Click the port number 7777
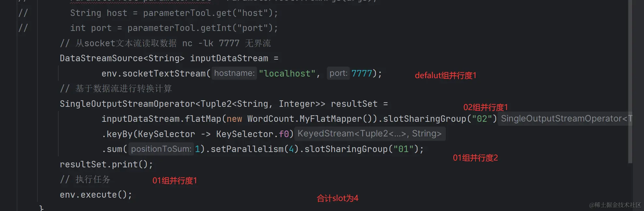This screenshot has height=211, width=644. pos(362,74)
